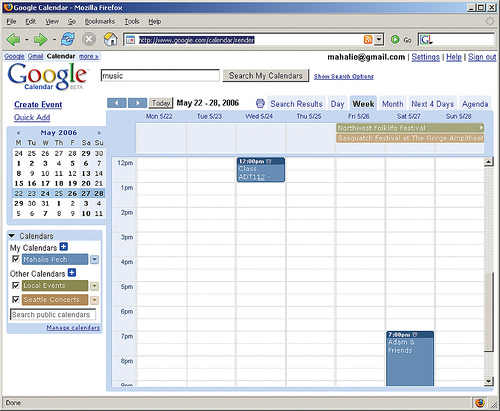Go to next week with right arrow

click(x=138, y=103)
